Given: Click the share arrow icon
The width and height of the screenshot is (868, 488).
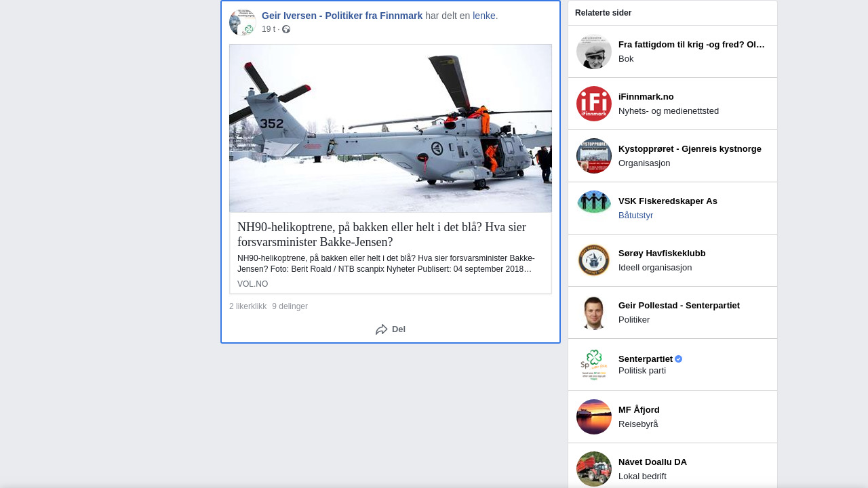Looking at the screenshot, I should point(381,329).
